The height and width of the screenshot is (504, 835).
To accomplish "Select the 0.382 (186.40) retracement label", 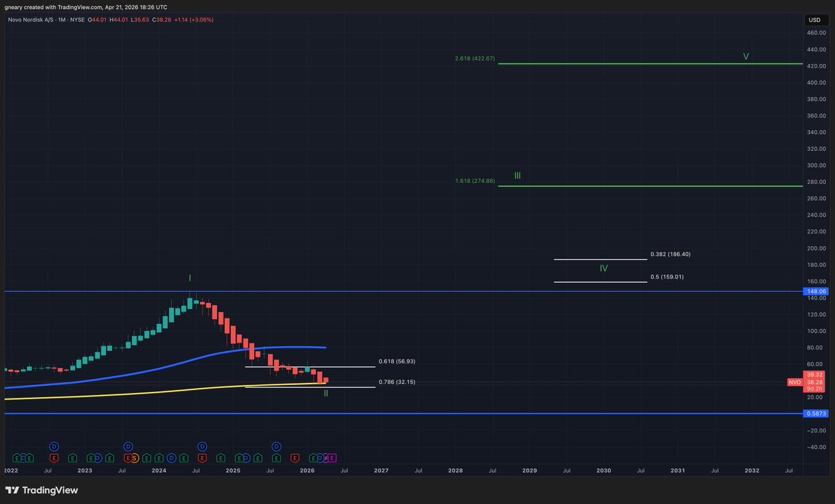I will [x=670, y=254].
